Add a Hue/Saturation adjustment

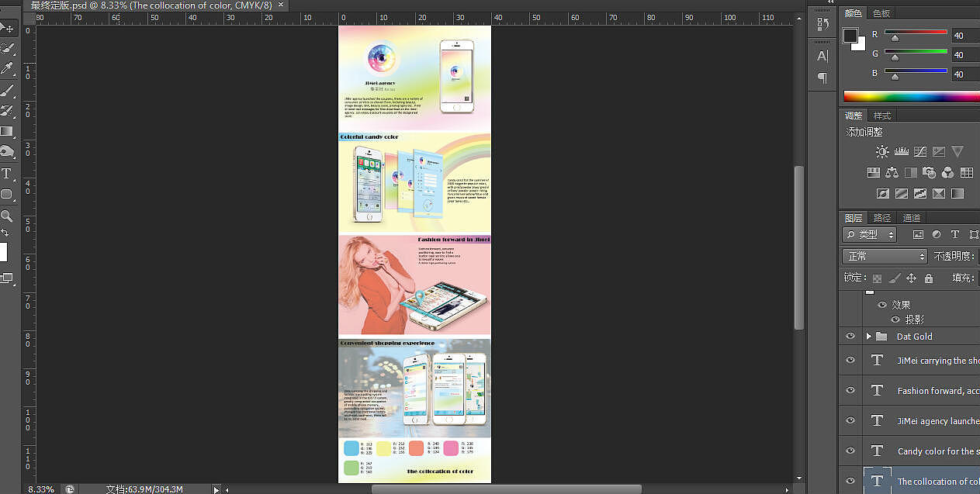pos(873,173)
